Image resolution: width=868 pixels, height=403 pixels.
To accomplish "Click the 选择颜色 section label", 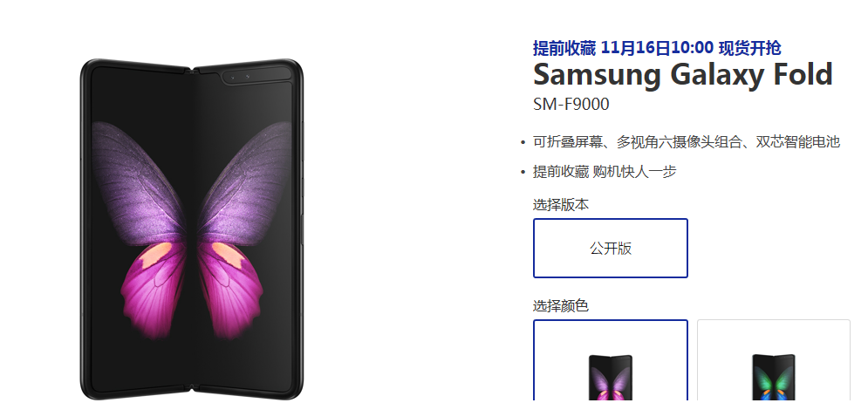I will (561, 305).
